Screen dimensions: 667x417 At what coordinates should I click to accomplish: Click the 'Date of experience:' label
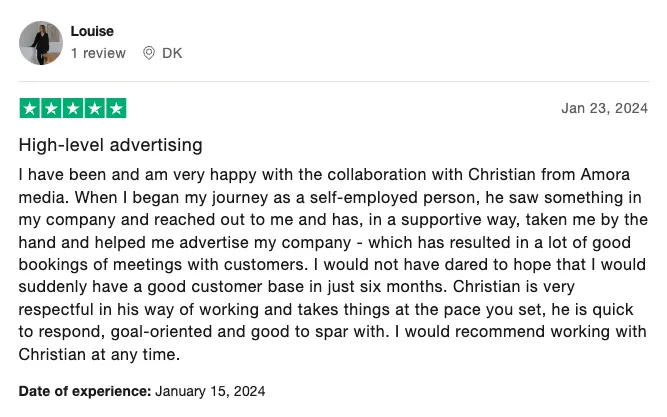85,391
